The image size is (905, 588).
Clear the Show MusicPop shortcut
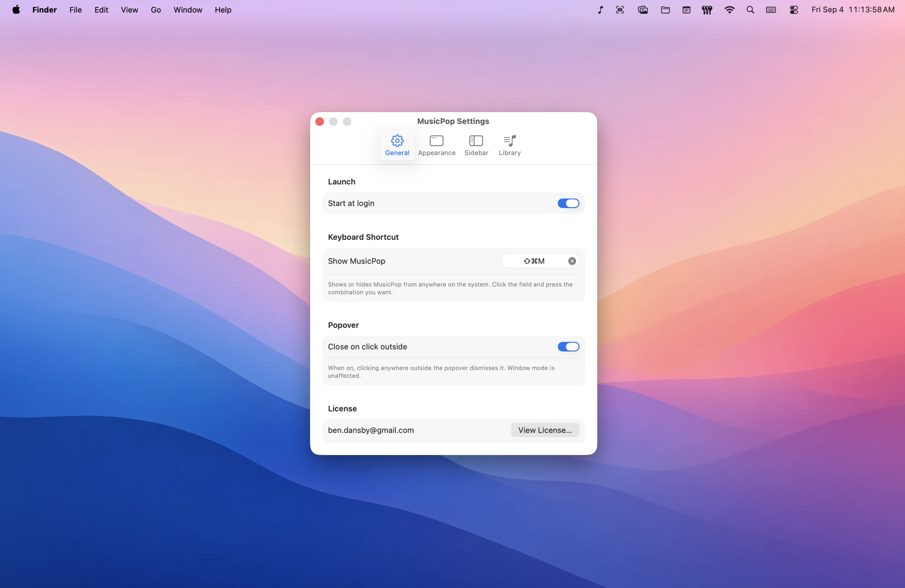[x=572, y=261]
